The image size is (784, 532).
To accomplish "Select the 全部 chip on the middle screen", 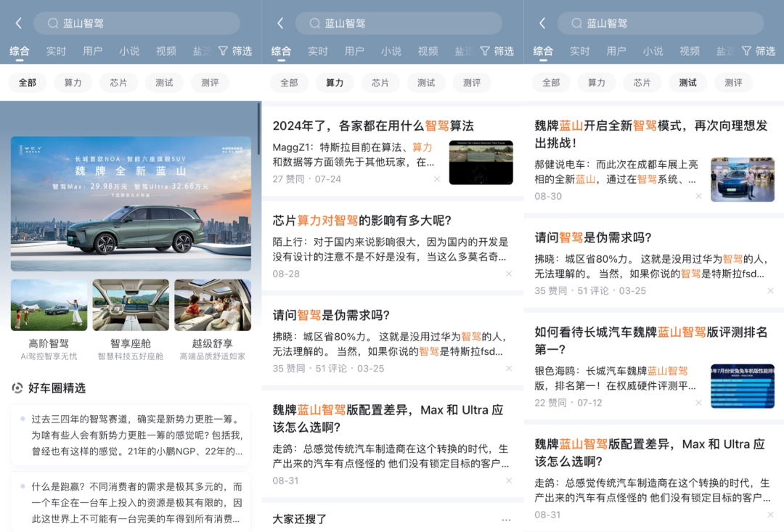I will coord(289,83).
